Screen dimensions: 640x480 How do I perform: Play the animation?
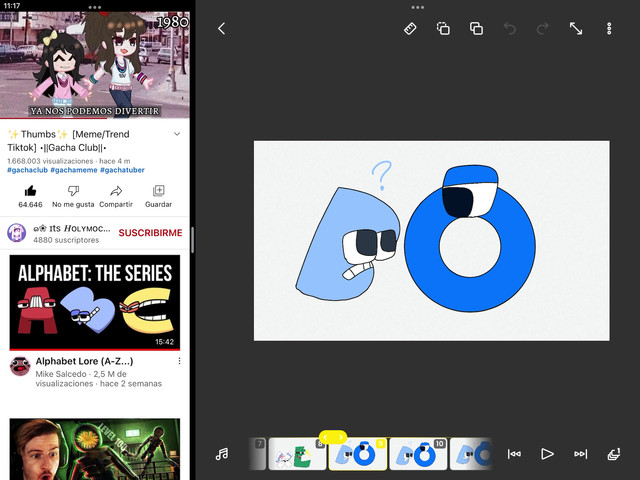coord(547,454)
